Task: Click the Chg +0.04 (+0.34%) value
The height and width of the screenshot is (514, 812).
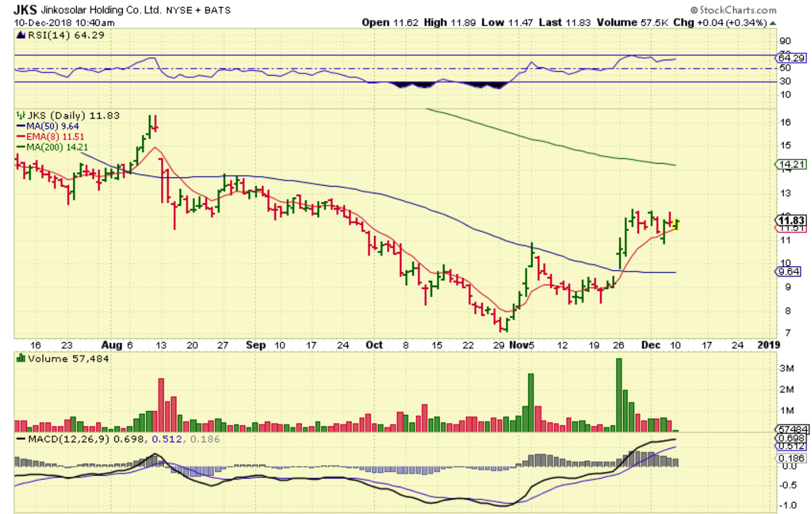Action: 720,22
